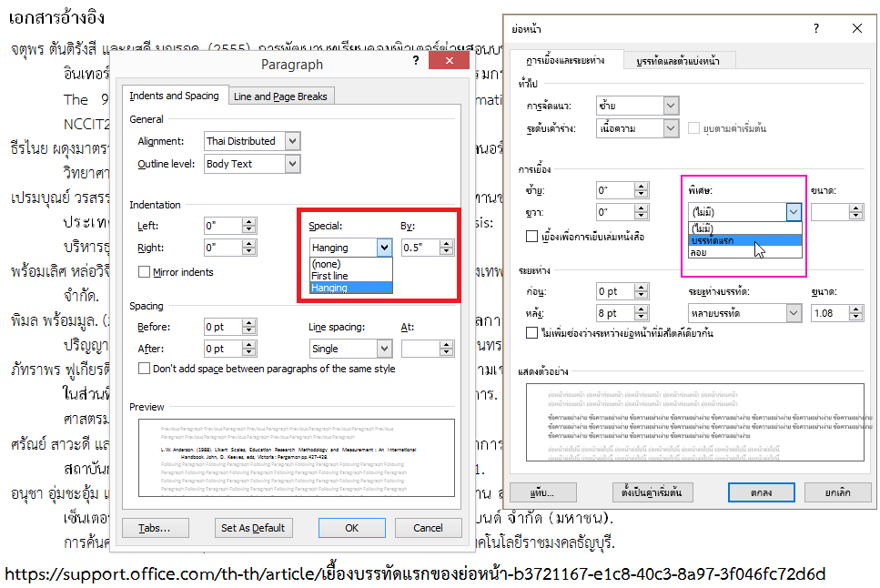Viewport: 880px width, 588px height.
Task: Close the English Paragraph dialog
Action: (x=449, y=62)
